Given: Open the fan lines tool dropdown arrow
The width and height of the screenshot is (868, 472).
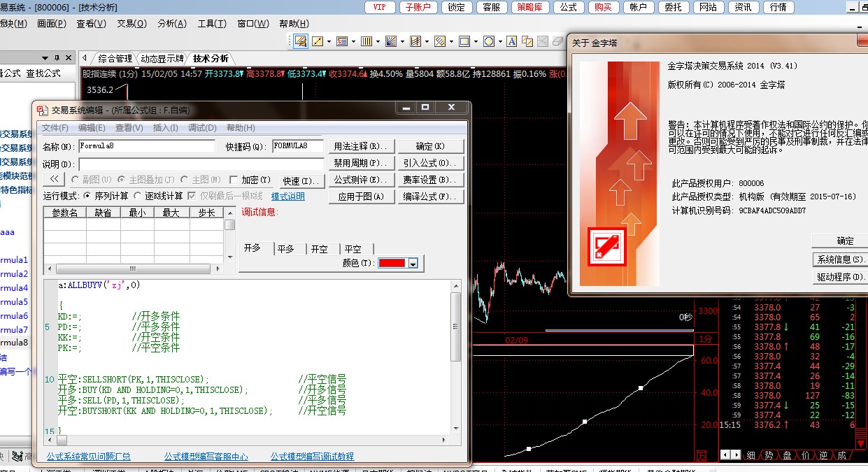Looking at the screenshot, I should coord(402,41).
